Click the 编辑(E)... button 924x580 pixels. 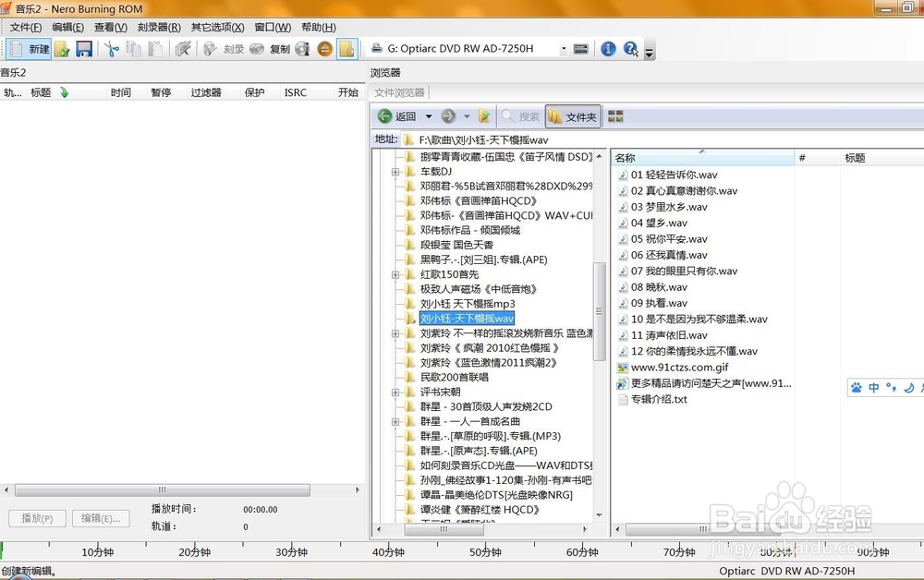[101, 518]
